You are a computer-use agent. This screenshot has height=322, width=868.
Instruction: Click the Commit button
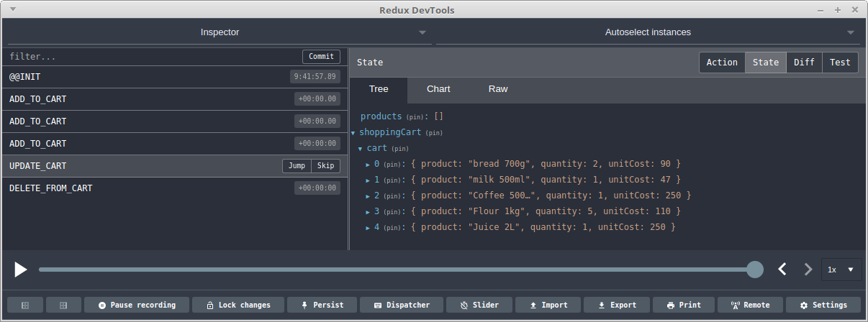(321, 57)
